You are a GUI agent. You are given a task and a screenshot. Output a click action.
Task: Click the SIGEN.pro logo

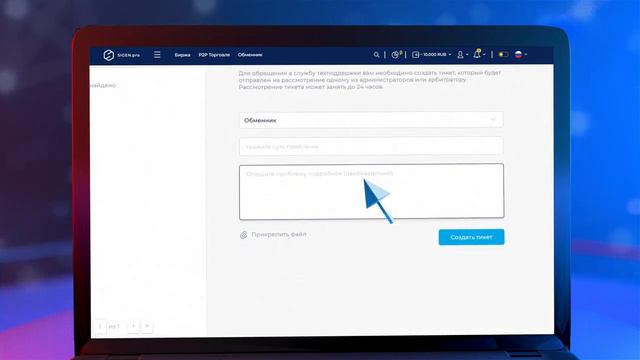(x=121, y=55)
